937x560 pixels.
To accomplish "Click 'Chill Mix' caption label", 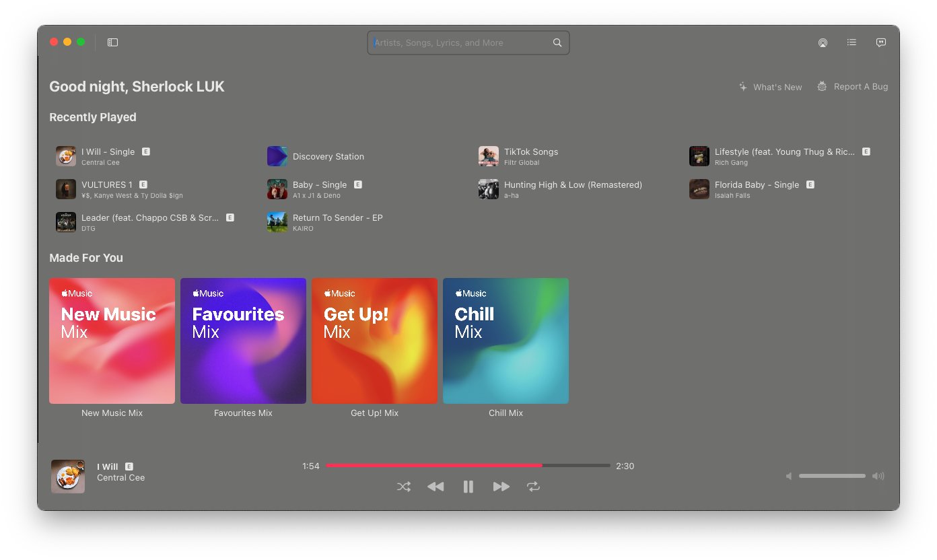I will (506, 413).
